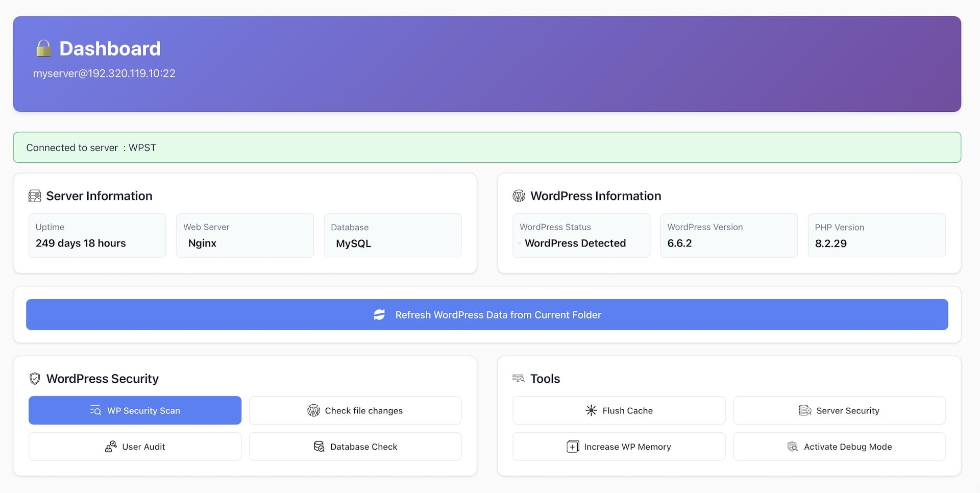The image size is (980, 493).
Task: Click the server lock icon in Server Security
Action: 805,410
